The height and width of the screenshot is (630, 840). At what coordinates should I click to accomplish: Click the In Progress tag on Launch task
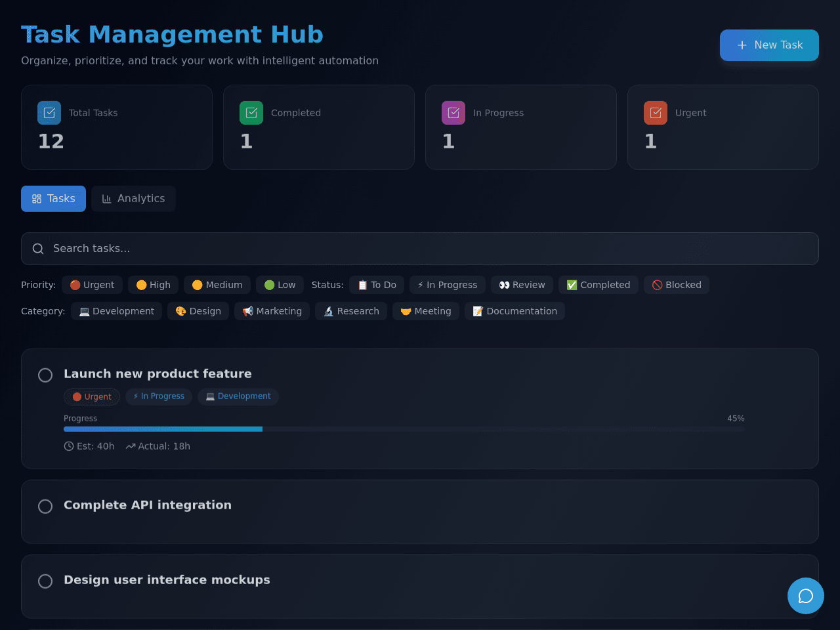[x=159, y=396]
